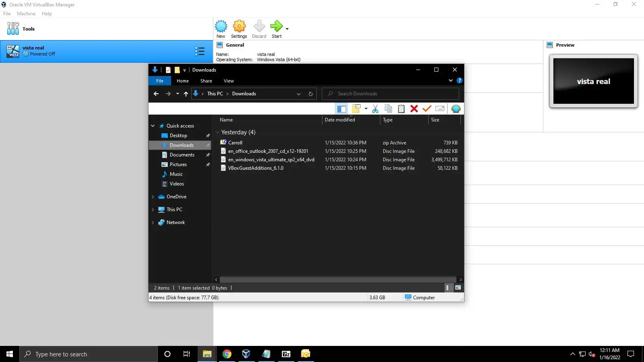Click the red X Delete icon
644x362 pixels.
[414, 109]
